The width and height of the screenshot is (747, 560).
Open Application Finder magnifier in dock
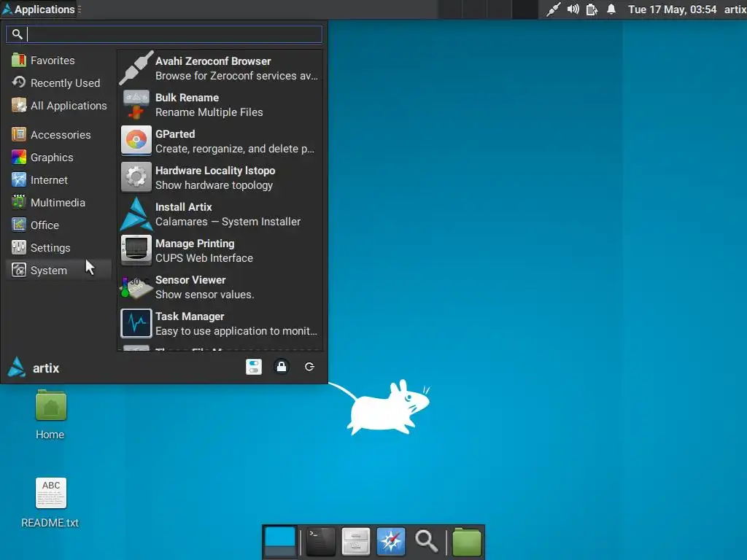(426, 542)
